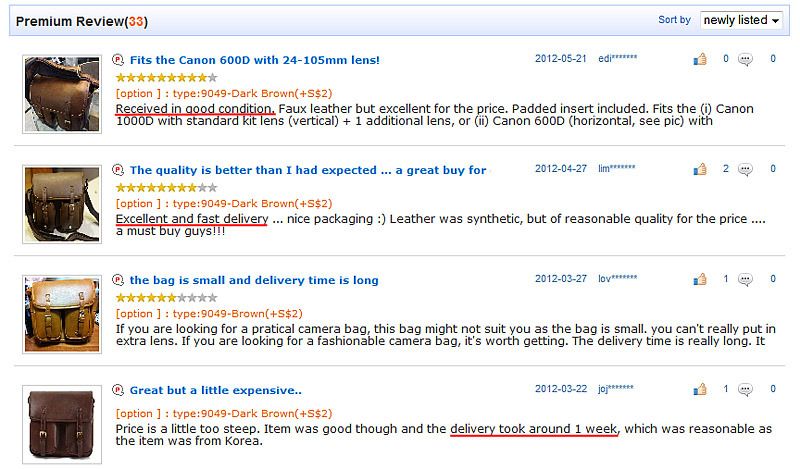Click the star rating of the first review

(166, 77)
